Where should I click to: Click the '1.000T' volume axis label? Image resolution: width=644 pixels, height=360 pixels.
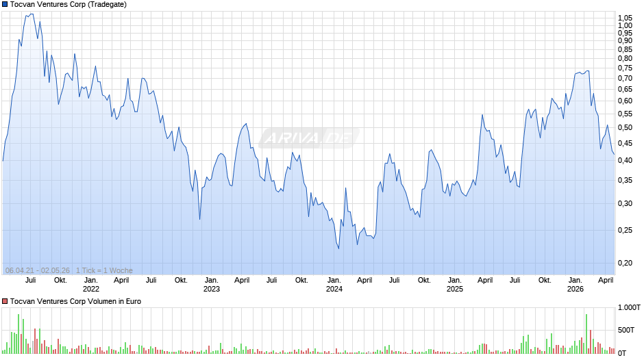click(x=629, y=307)
